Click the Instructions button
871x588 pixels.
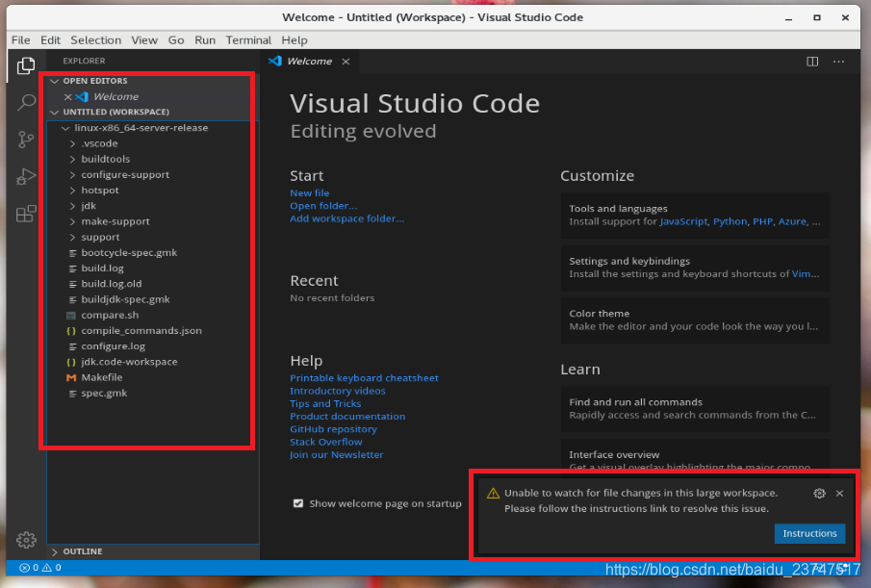pyautogui.click(x=809, y=533)
